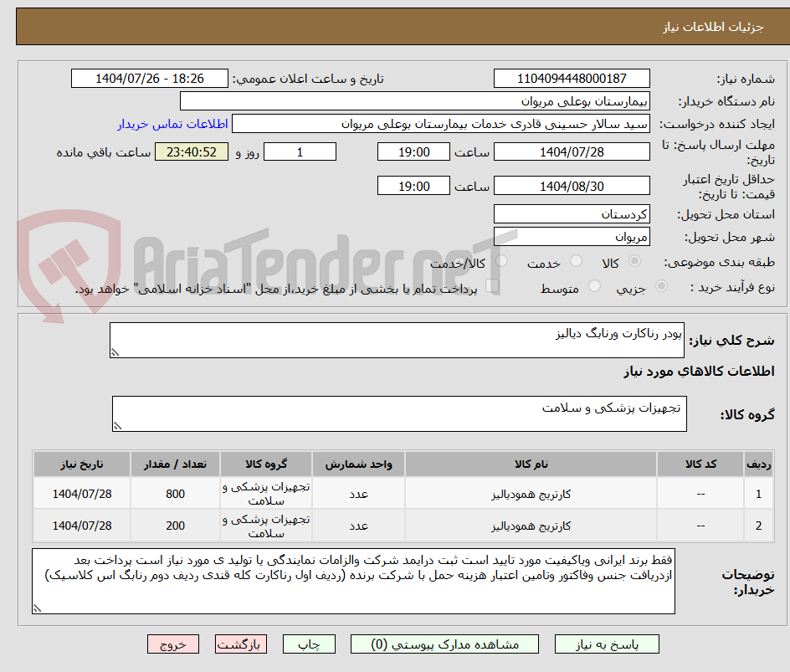Select the کالا radio button
The image size is (790, 672).
click(634, 261)
